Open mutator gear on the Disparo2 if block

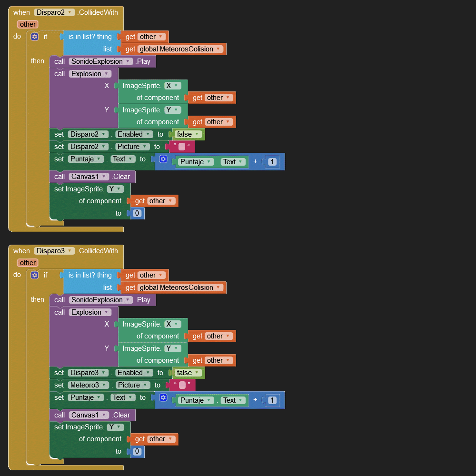pos(34,37)
